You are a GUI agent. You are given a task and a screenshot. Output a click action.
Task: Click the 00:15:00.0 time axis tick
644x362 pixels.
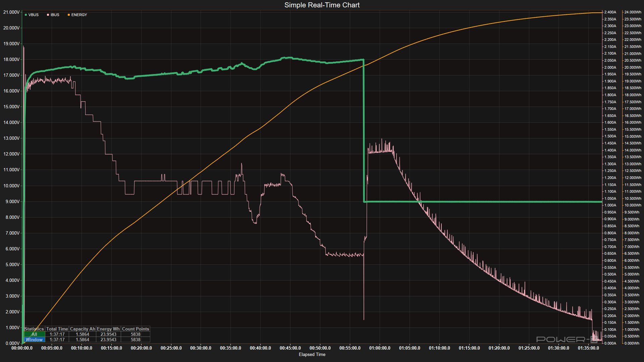[x=111, y=348]
